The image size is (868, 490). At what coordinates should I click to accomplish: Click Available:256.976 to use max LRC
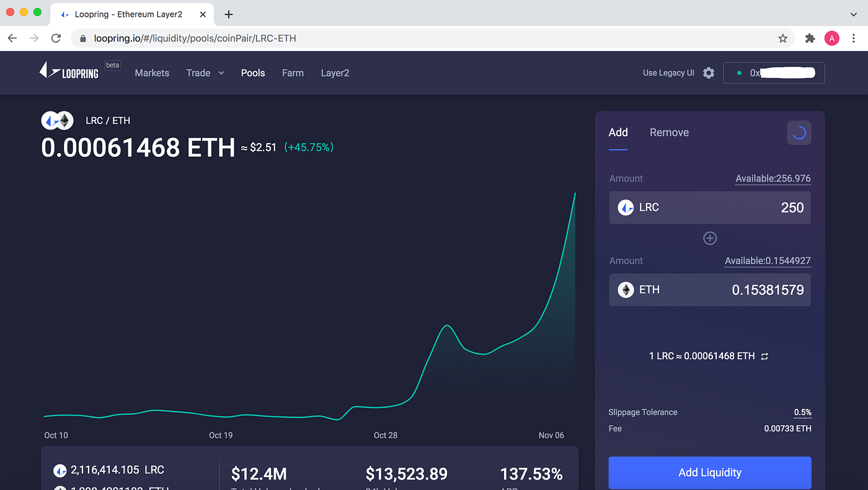click(x=773, y=178)
